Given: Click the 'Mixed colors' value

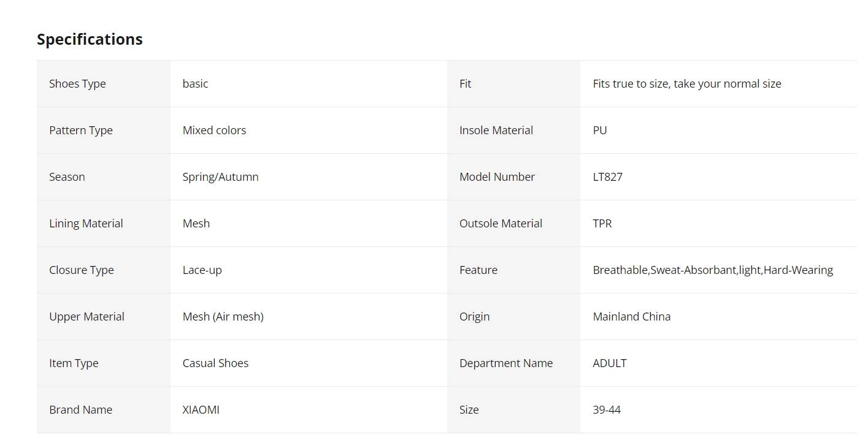Looking at the screenshot, I should click(214, 131).
